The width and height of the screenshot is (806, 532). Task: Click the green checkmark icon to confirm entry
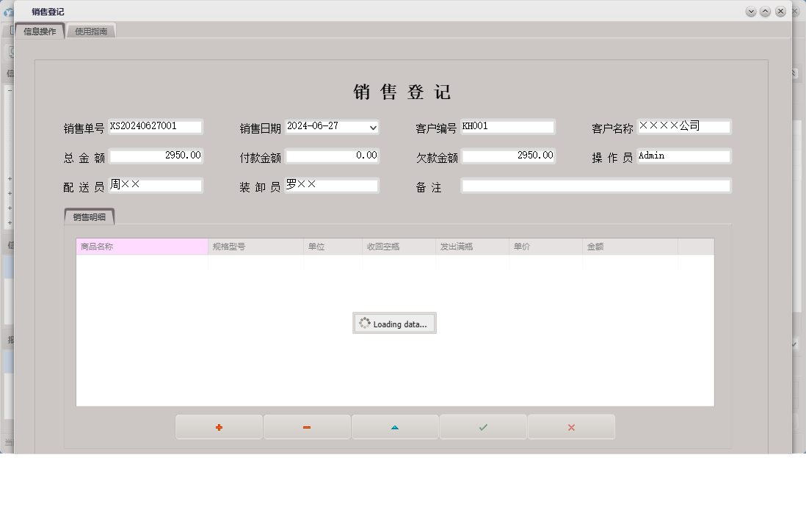[483, 426]
